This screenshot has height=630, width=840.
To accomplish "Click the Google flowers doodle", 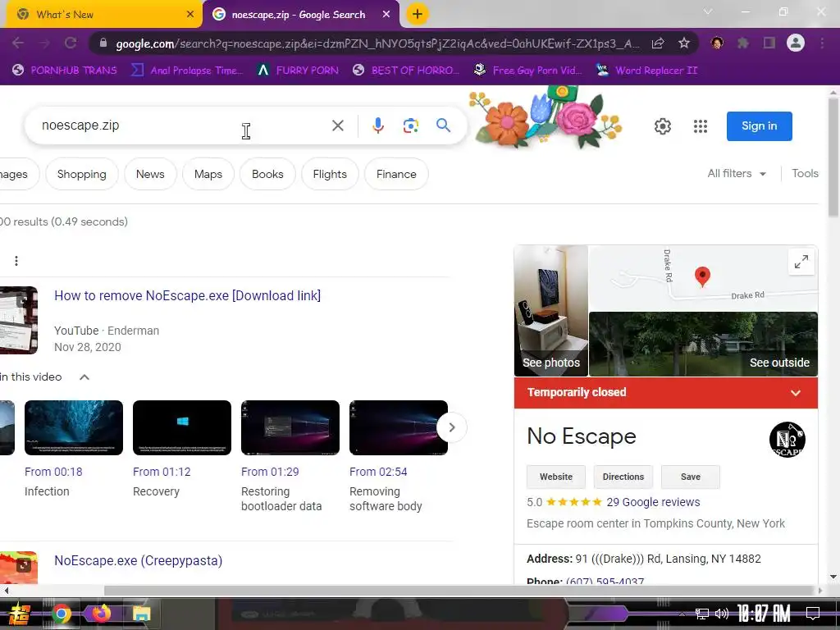I will [x=546, y=118].
